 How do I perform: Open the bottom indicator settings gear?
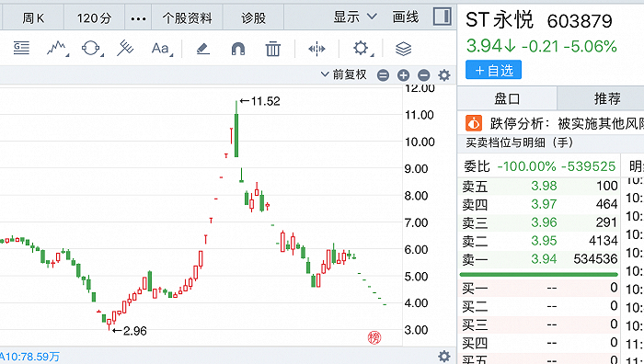[444, 356]
